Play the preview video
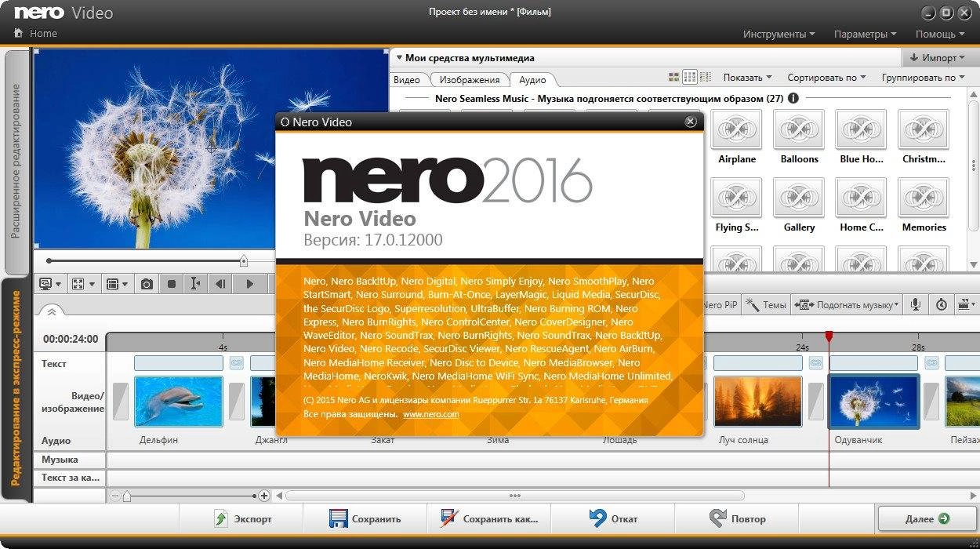Viewport: 980px width, 549px height. click(250, 284)
